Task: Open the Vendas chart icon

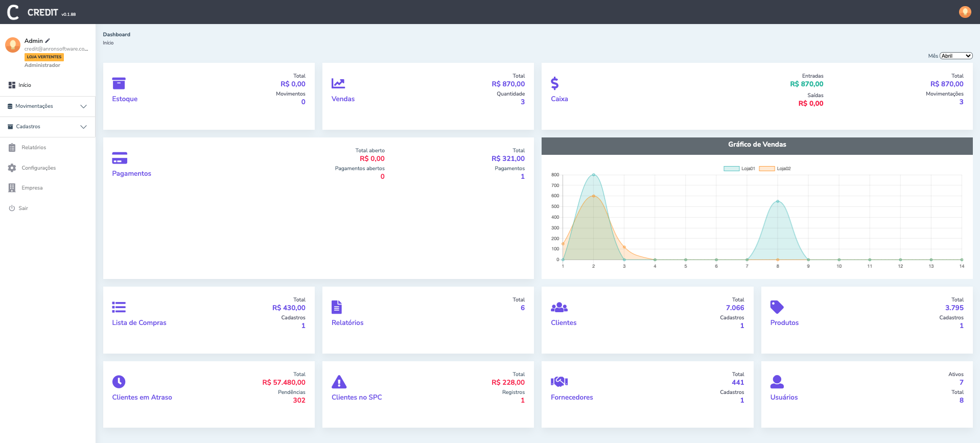Action: tap(338, 83)
